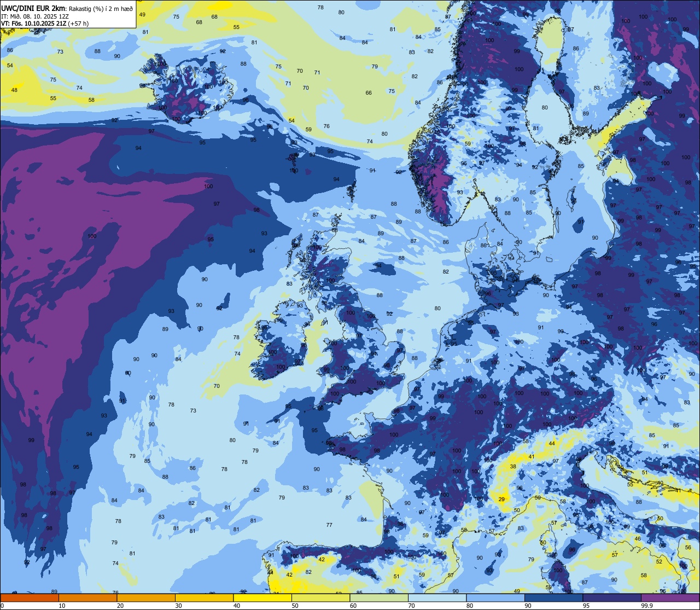Select the 30–40 legend color swatch
This screenshot has width=700, height=610.
(x=204, y=597)
